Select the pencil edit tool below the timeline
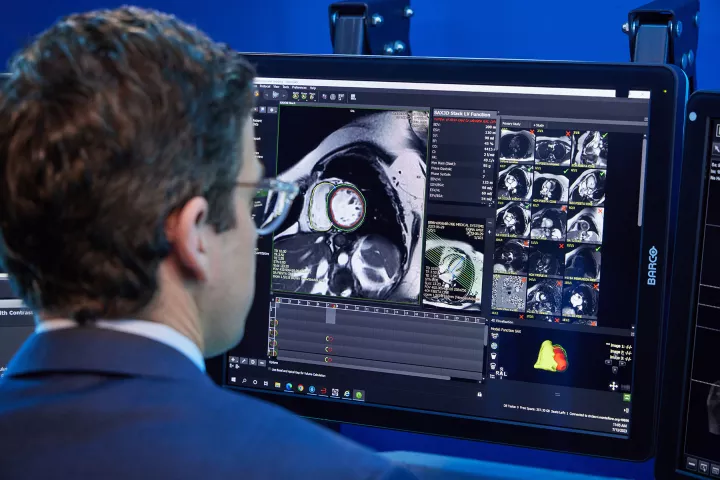 click(244, 361)
